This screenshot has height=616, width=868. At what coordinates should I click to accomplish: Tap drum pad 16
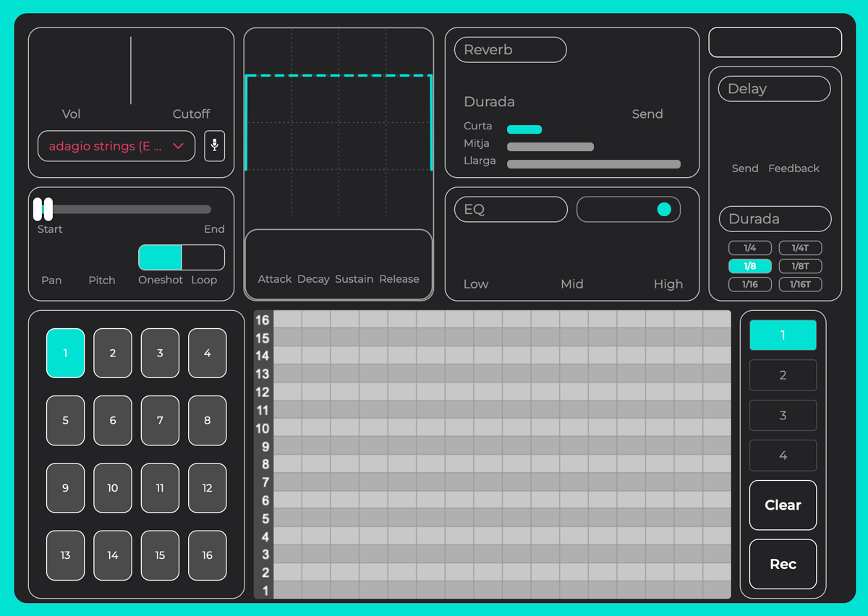click(207, 555)
